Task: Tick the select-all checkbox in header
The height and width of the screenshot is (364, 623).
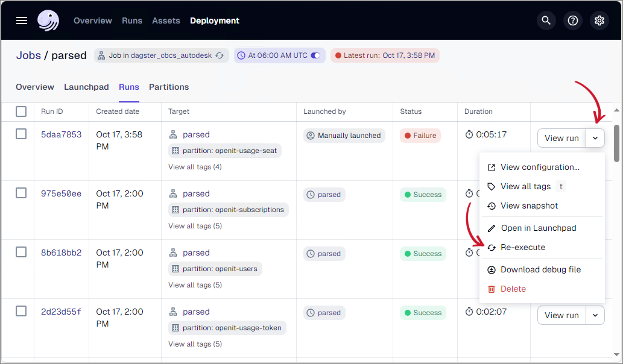Action: coord(21,111)
